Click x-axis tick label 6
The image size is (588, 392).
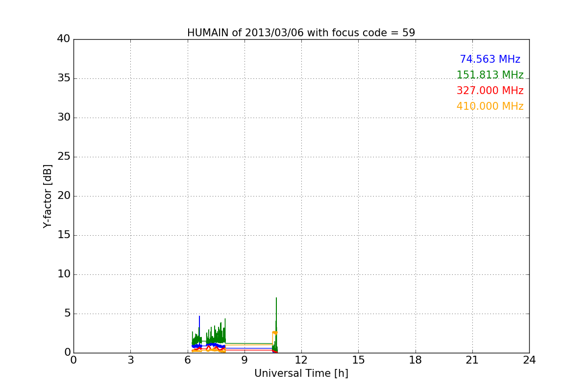187,360
